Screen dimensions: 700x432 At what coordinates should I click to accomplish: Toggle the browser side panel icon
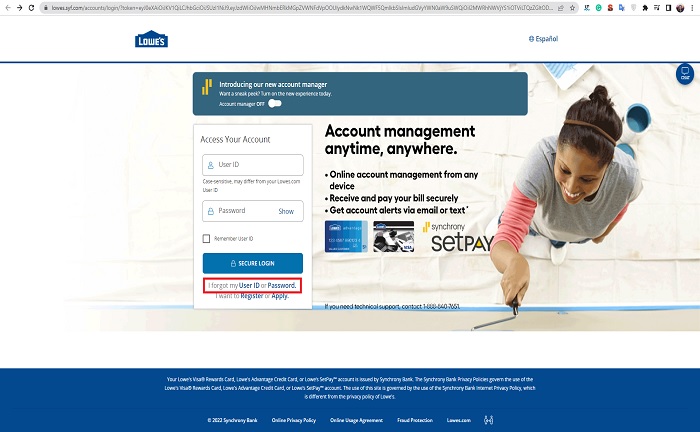[x=668, y=8]
